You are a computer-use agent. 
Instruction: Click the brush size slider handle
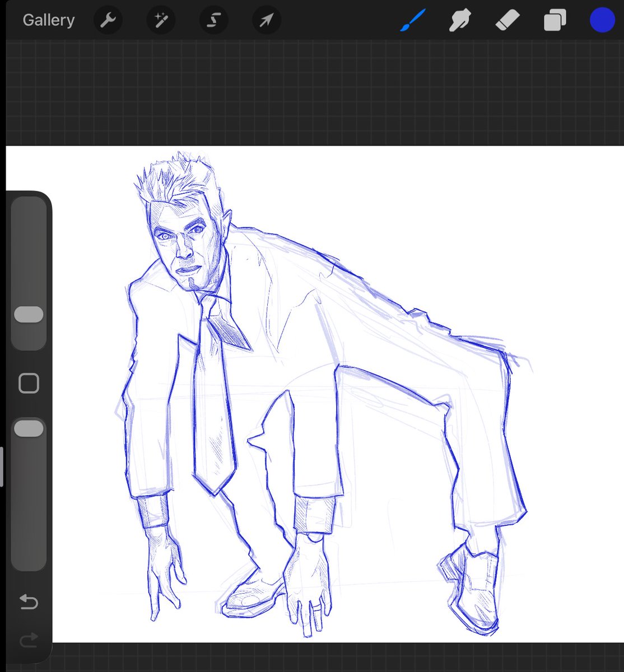(x=29, y=314)
